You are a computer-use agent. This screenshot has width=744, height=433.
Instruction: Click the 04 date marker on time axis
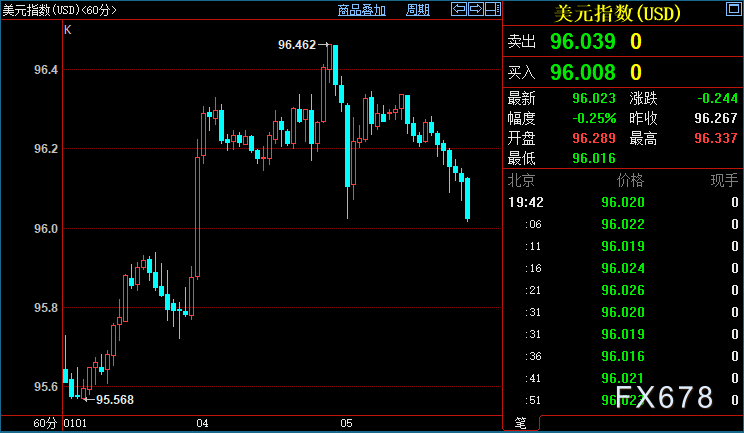203,423
